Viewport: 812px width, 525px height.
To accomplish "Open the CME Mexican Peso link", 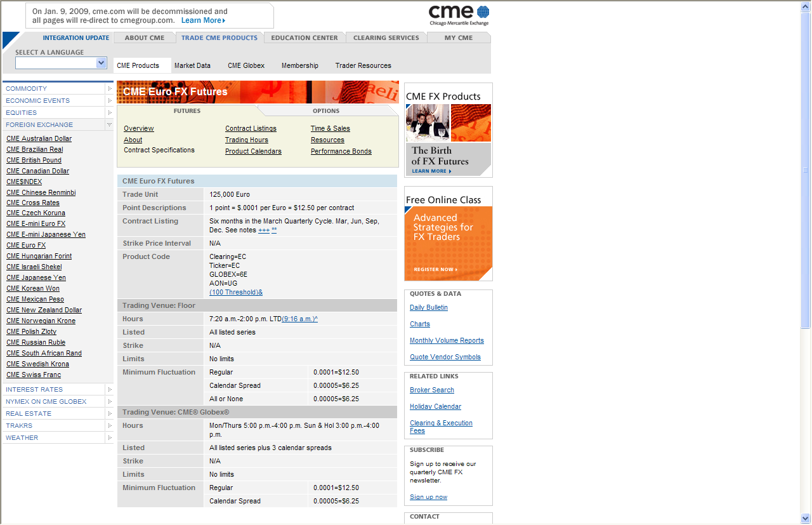I will click(35, 299).
